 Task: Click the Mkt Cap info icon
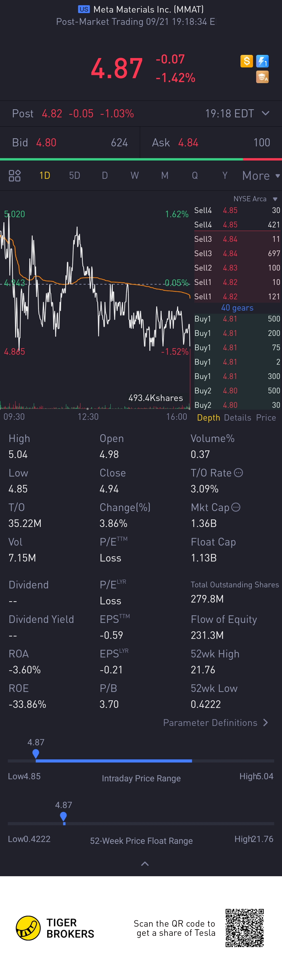pyautogui.click(x=236, y=507)
